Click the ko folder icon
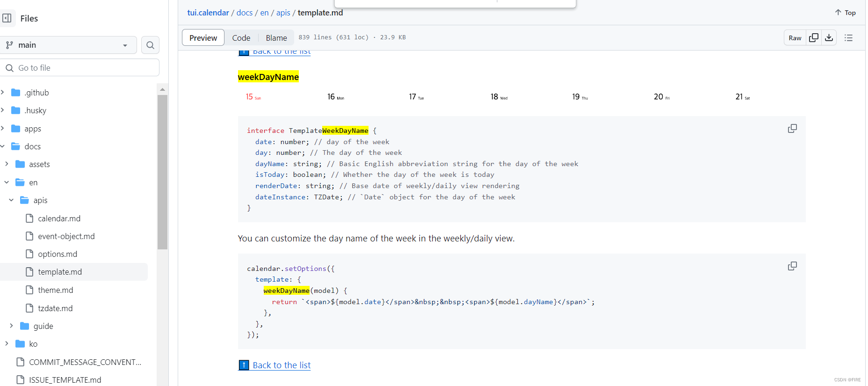Image resolution: width=868 pixels, height=386 pixels. click(x=20, y=344)
